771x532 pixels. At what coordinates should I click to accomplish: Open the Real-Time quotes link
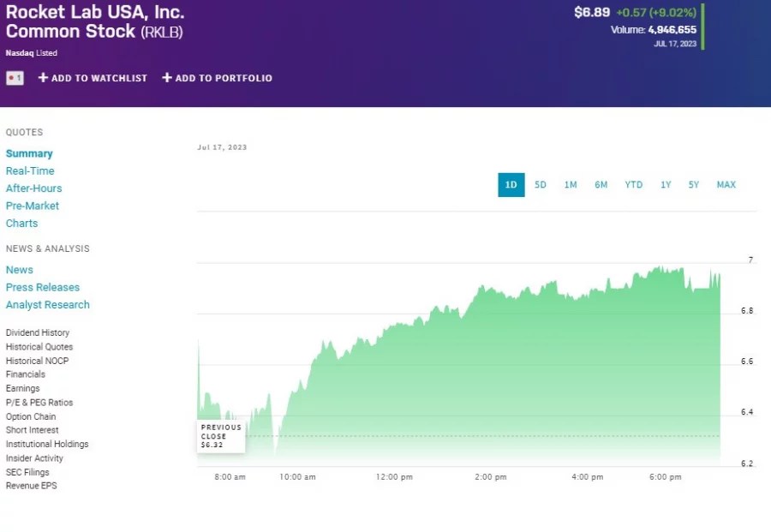[30, 171]
